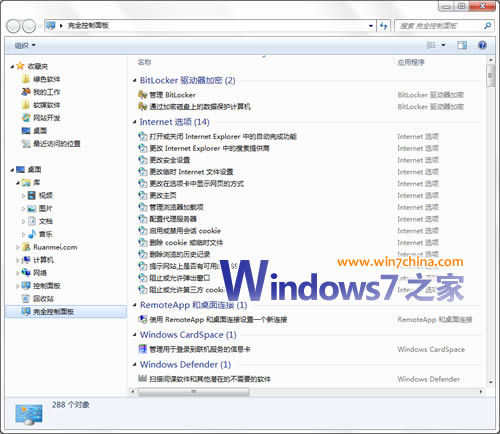Open 更改 Internet Explorer 中的搜索提供商

(209, 148)
